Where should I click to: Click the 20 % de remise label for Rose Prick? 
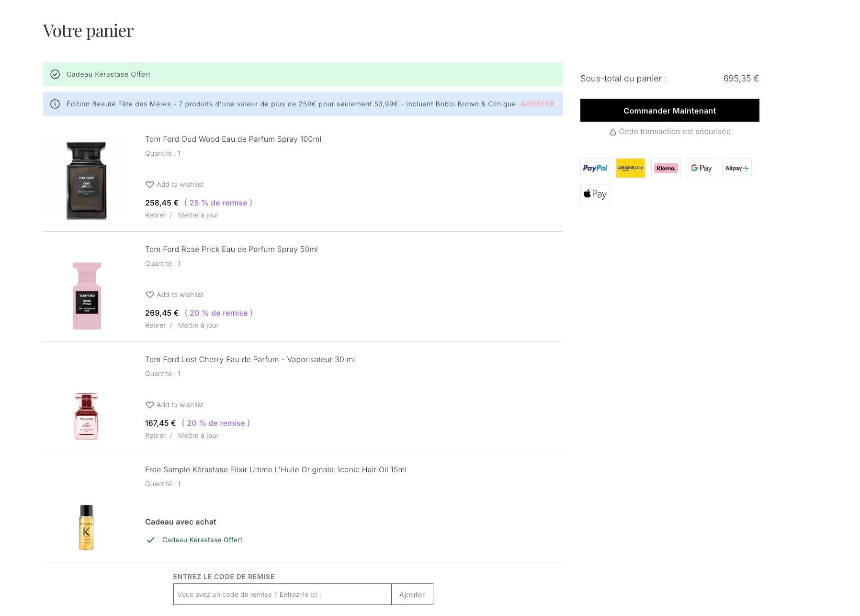coord(219,313)
